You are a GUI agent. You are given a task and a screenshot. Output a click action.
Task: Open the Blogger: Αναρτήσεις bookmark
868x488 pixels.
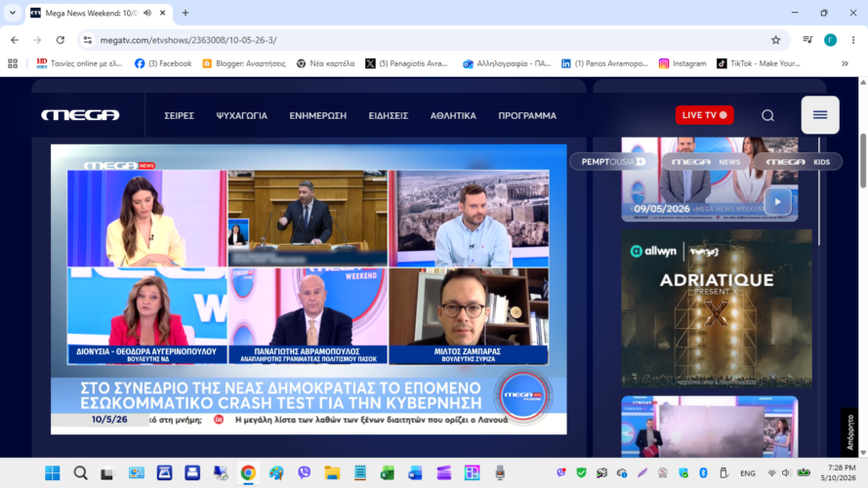244,63
